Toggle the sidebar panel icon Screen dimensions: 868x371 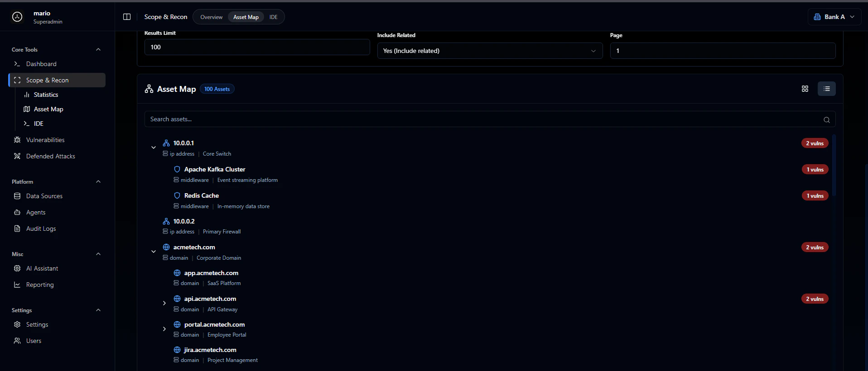point(127,17)
